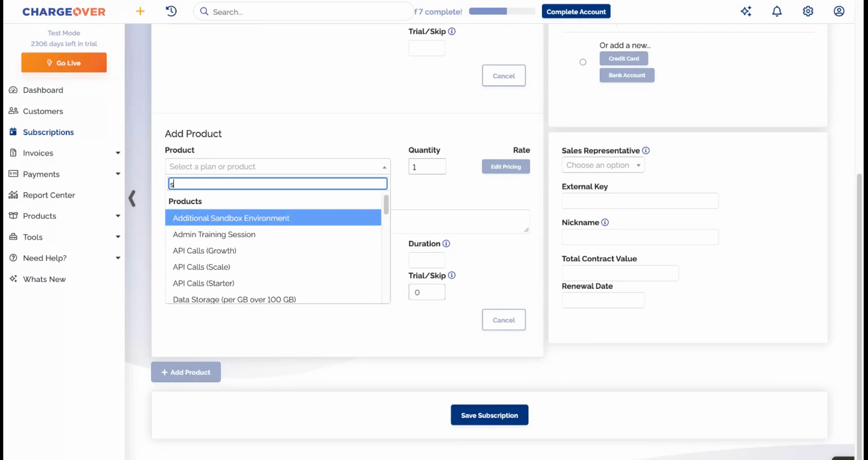Expand the Products sidebar menu arrow

click(x=118, y=216)
